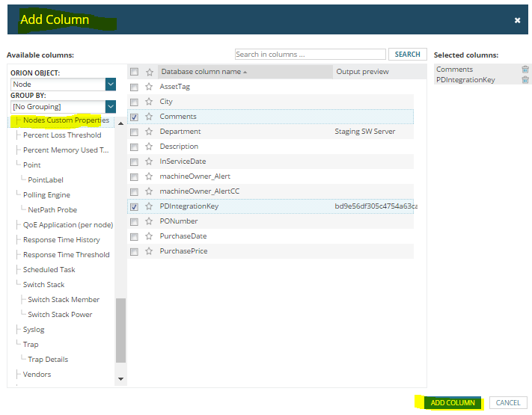The image size is (532, 415).
Task: Check the PONumber checkbox
Action: pos(135,222)
